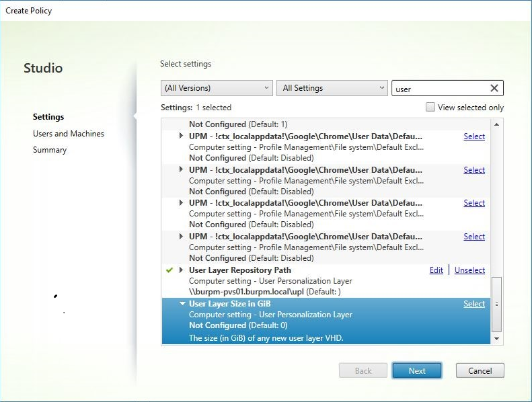Open the All Settings filter dropdown

point(332,88)
